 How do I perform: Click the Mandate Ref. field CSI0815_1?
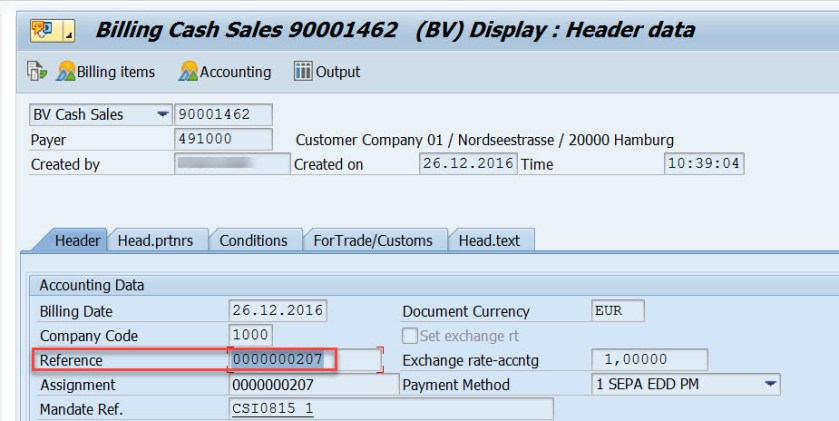[391, 409]
